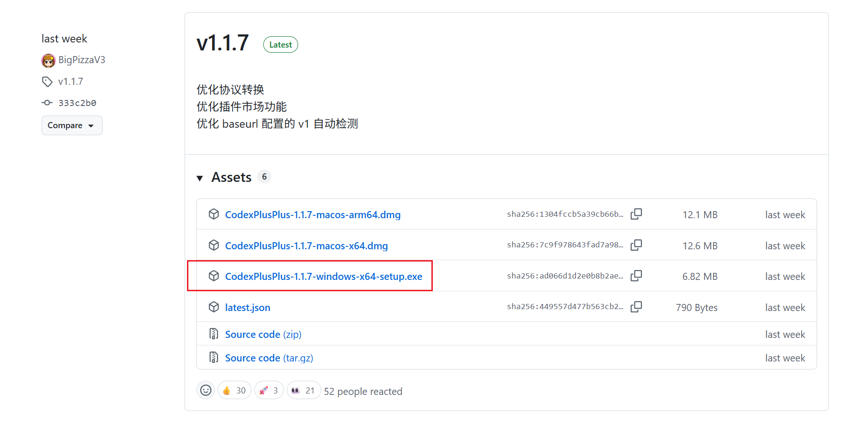
Task: Download CodexPlusPlus-1.1.7-windows-x64-setup.exe
Action: 324,277
